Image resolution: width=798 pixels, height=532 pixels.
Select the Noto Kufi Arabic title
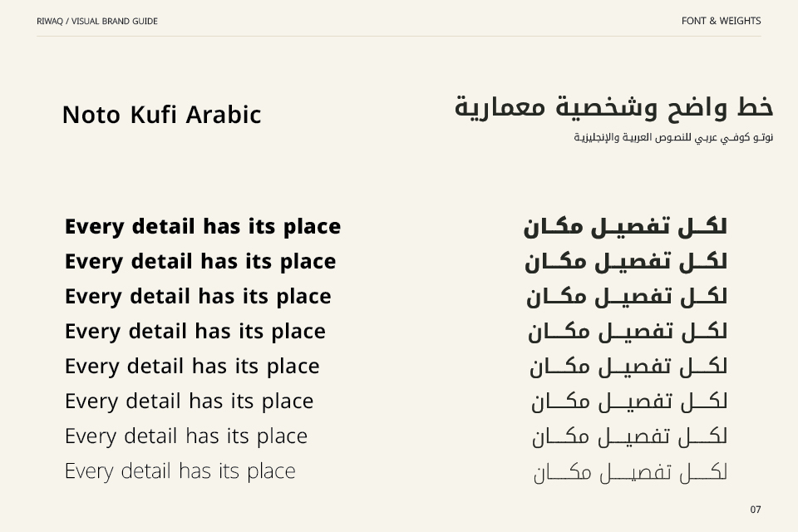pos(162,115)
